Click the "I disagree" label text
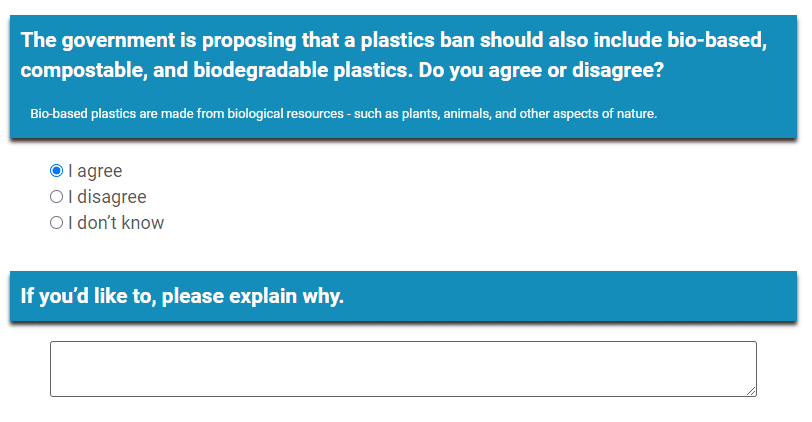Image resolution: width=812 pixels, height=422 pixels. pyautogui.click(x=107, y=197)
